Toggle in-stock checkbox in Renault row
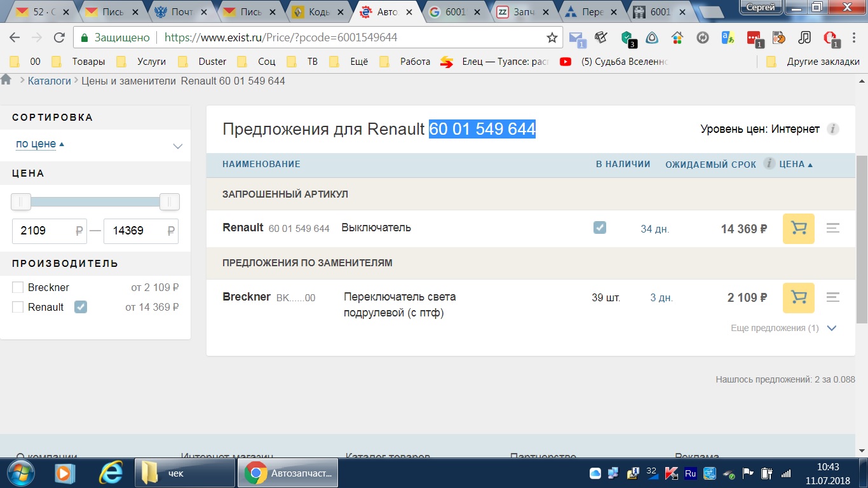 (599, 227)
